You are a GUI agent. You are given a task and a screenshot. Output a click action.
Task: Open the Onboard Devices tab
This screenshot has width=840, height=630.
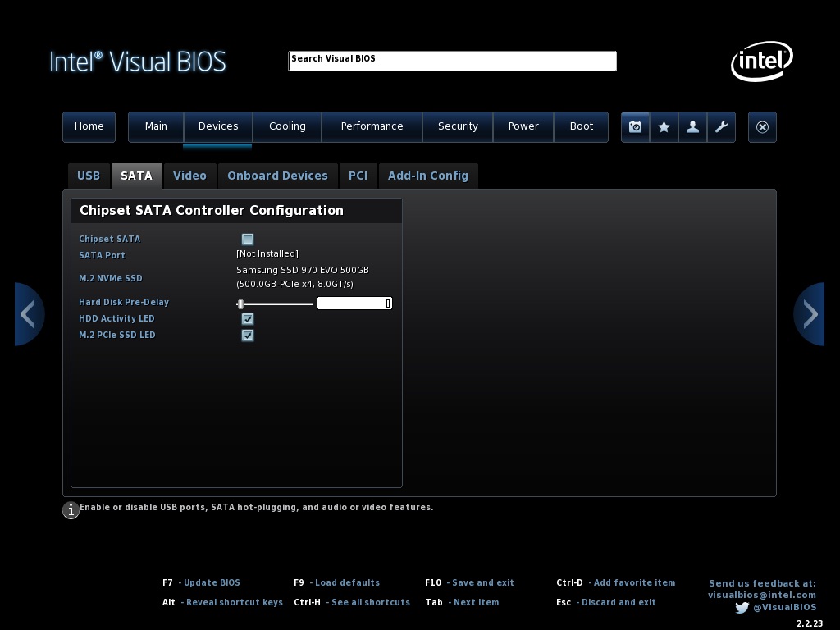click(277, 176)
